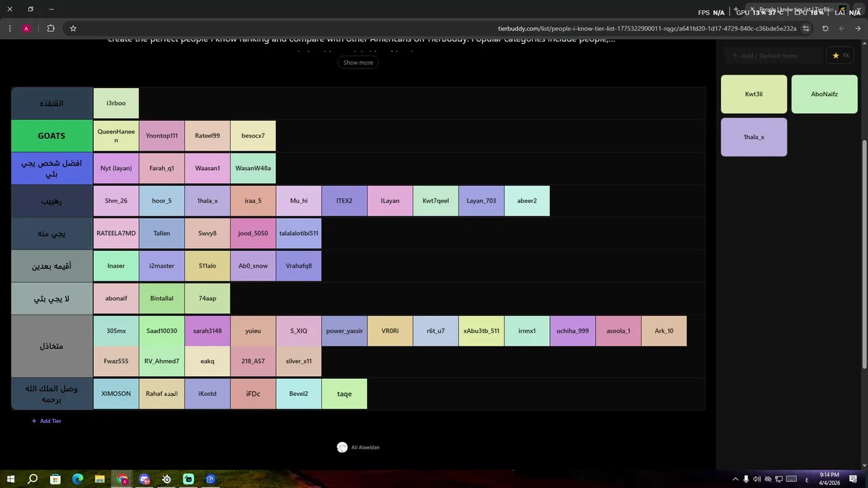Click the talalalotibi511 card
This screenshot has height=488, width=868.
[298, 233]
